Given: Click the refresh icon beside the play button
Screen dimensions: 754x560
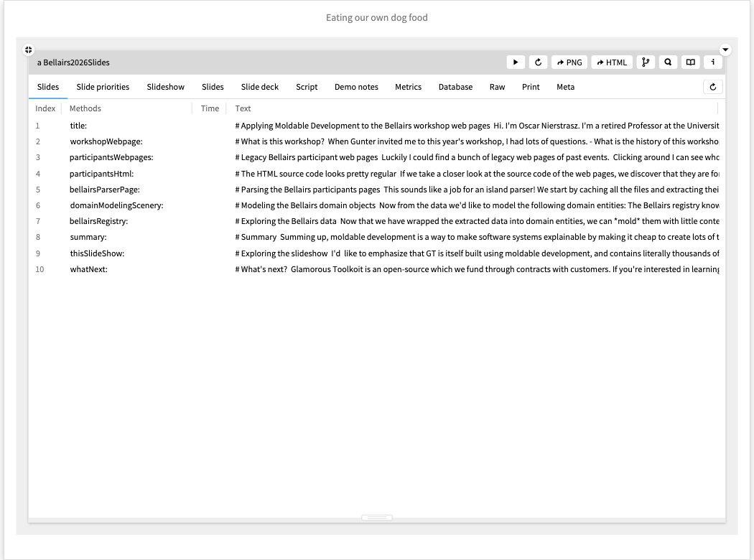Looking at the screenshot, I should 539,62.
